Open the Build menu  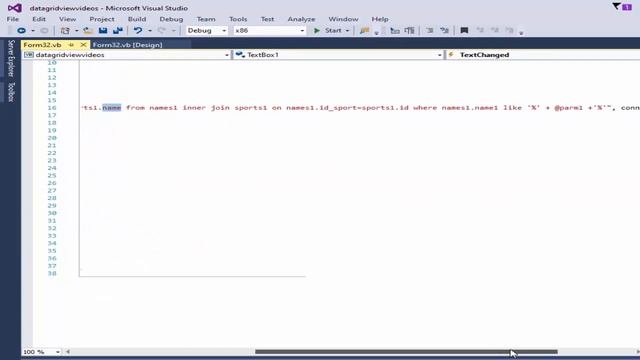(137, 19)
